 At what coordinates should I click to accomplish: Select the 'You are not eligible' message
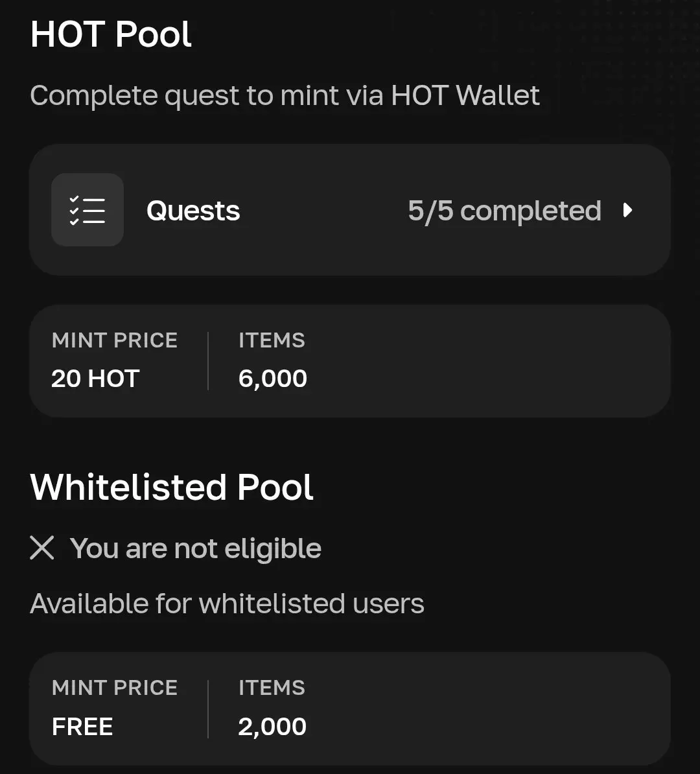coord(196,548)
